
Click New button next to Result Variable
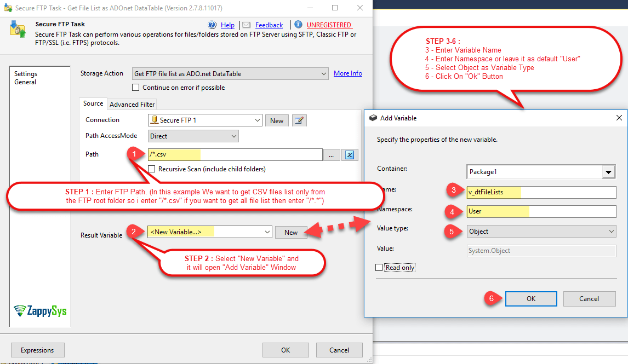(291, 233)
